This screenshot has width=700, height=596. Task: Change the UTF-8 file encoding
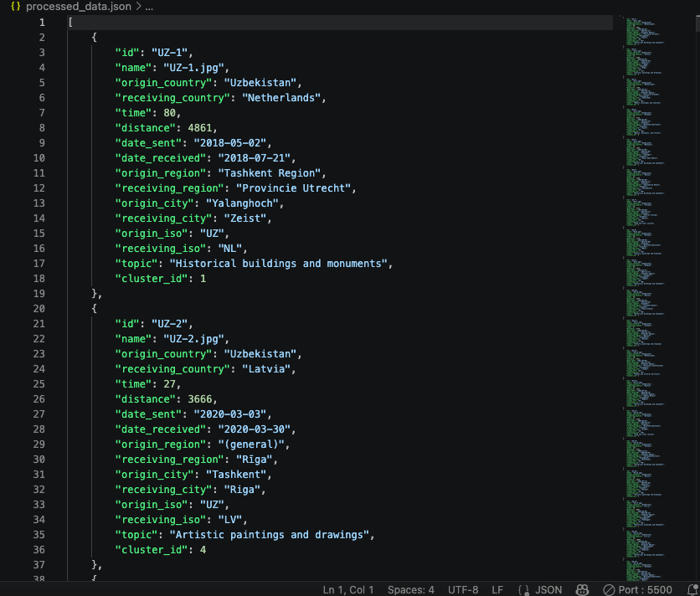pyautogui.click(x=463, y=589)
